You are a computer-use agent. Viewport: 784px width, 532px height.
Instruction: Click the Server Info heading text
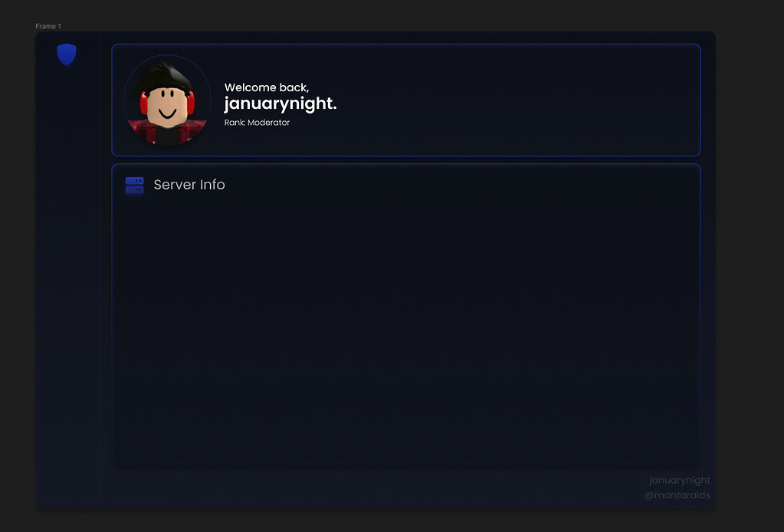(x=189, y=185)
